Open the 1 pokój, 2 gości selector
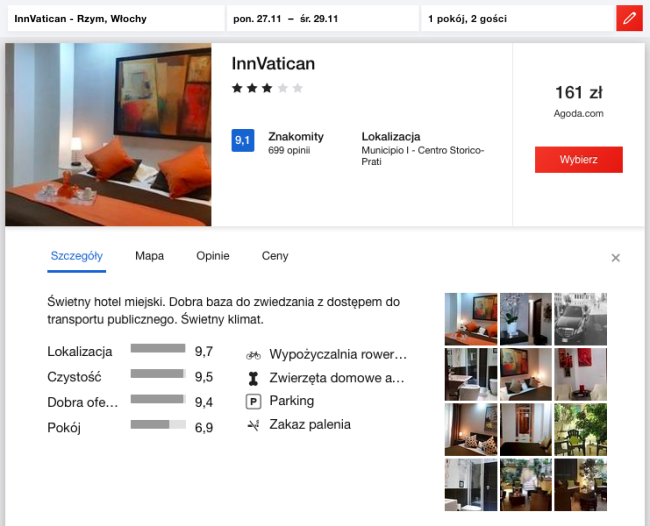The width and height of the screenshot is (650, 526). point(517,19)
